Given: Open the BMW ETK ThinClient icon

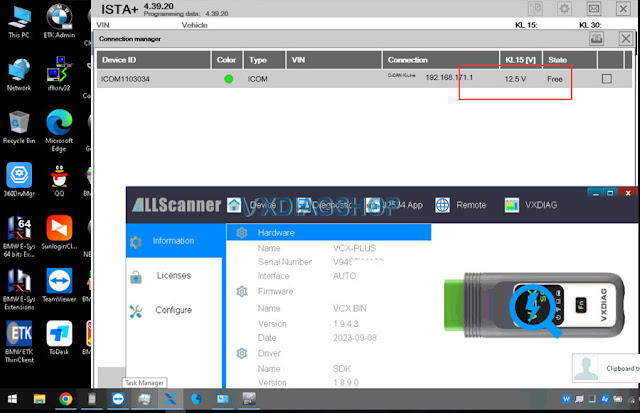Looking at the screenshot, I should pos(19,342).
